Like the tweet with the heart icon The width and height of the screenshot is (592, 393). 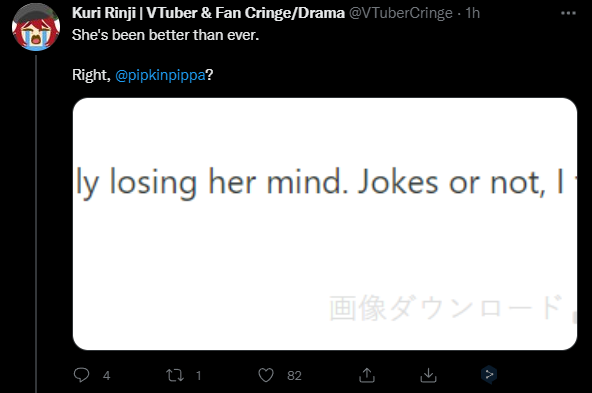(266, 375)
